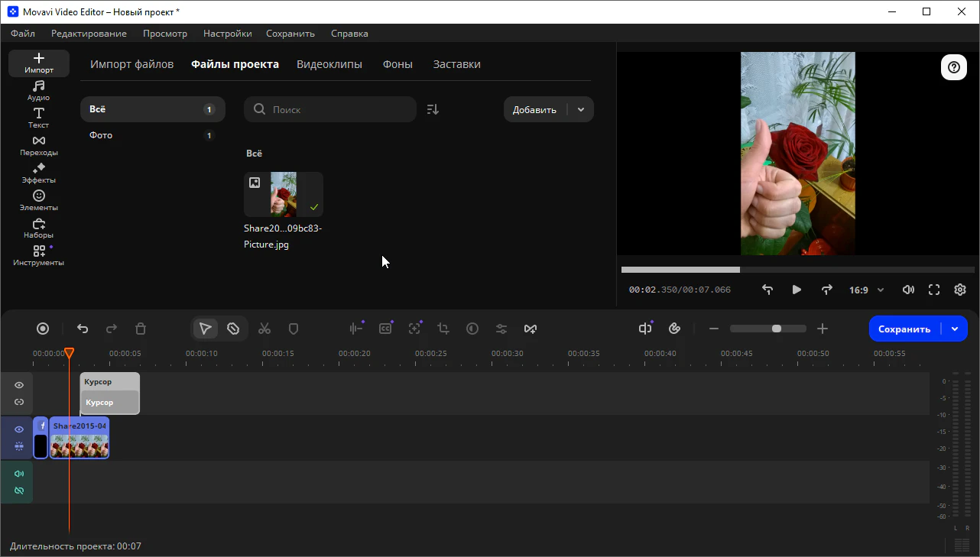Click the crop tool icon
The image size is (980, 557).
(443, 329)
